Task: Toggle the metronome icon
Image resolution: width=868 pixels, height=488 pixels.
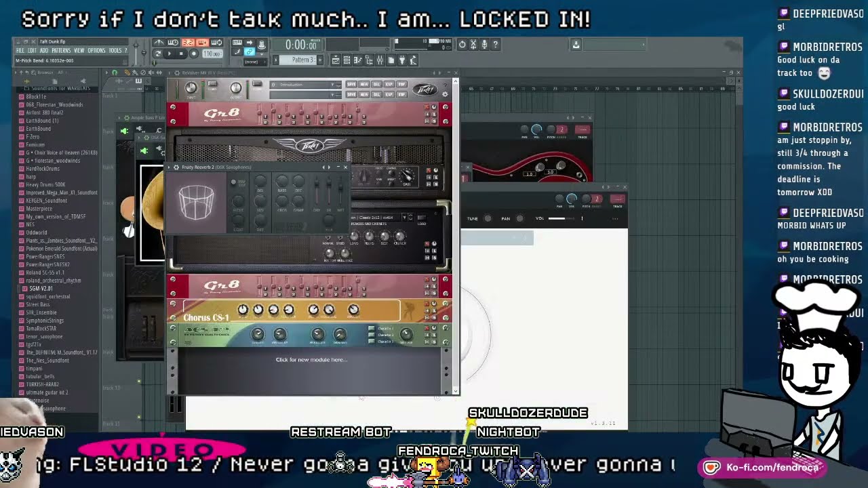Action: tap(159, 42)
